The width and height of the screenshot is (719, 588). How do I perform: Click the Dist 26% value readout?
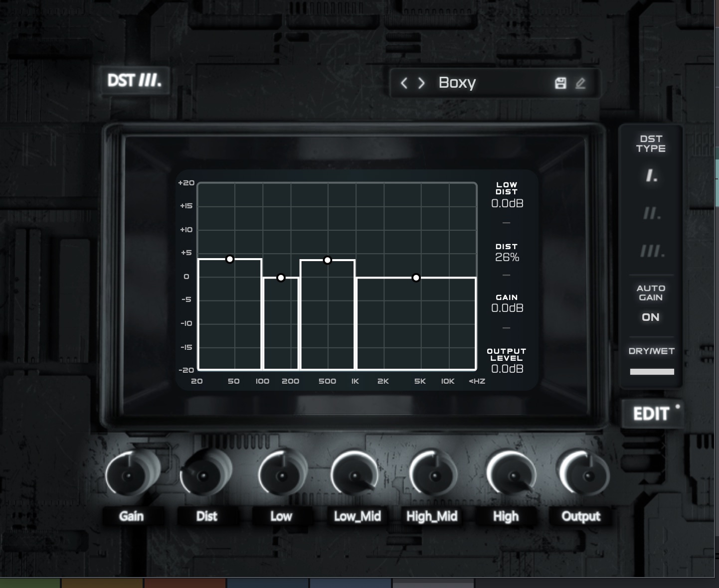coord(507,257)
